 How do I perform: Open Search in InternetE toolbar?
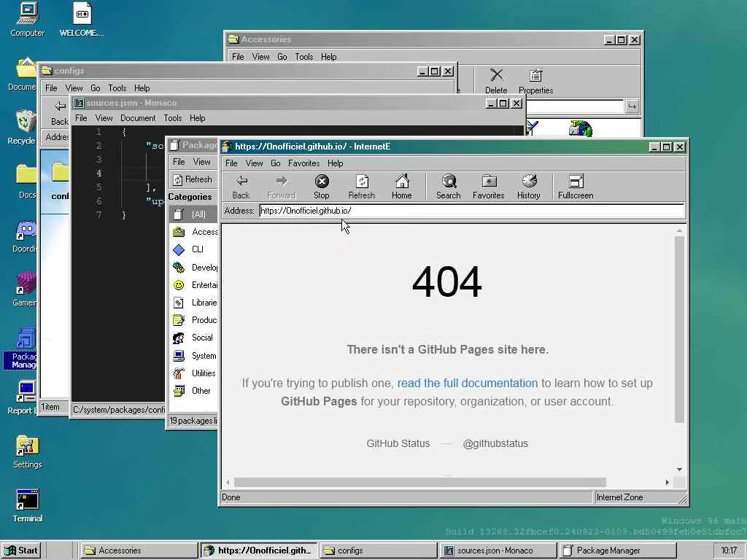point(449,187)
